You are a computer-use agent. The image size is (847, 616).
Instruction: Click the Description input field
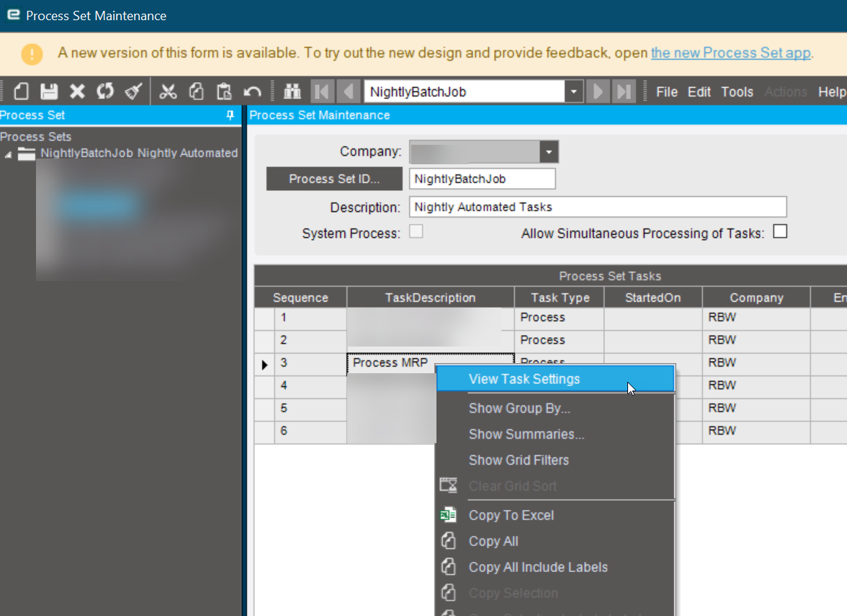598,207
